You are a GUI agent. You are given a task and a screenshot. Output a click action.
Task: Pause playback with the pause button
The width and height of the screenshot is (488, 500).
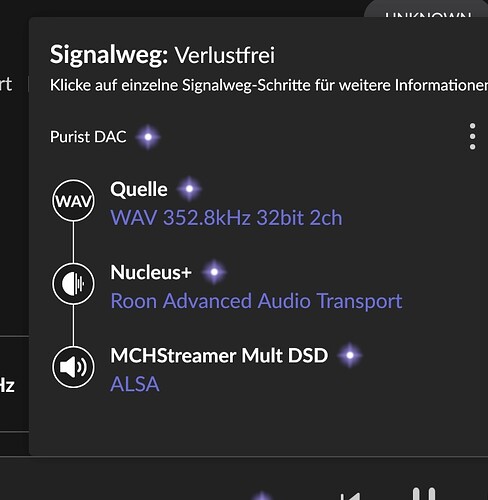424,494
